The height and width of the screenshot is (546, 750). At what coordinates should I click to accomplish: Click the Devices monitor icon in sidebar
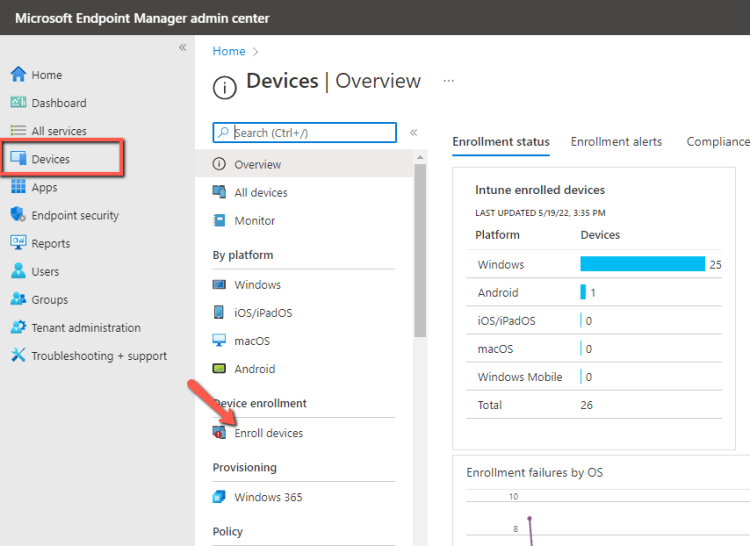tap(18, 158)
